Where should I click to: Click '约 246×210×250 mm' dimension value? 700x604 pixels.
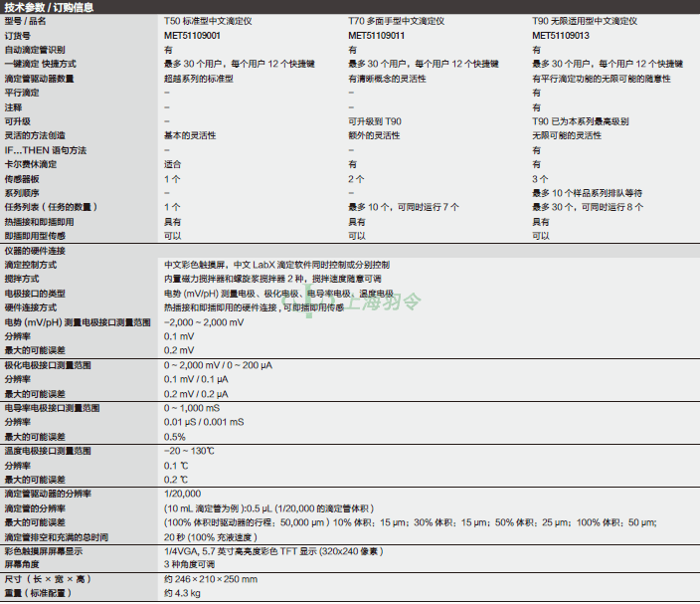click(x=211, y=579)
